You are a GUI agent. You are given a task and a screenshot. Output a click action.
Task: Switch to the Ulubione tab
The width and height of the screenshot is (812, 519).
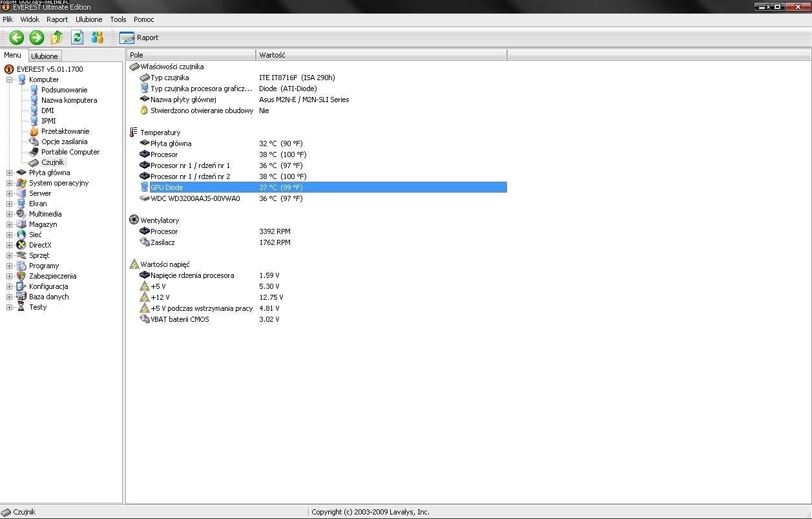45,56
